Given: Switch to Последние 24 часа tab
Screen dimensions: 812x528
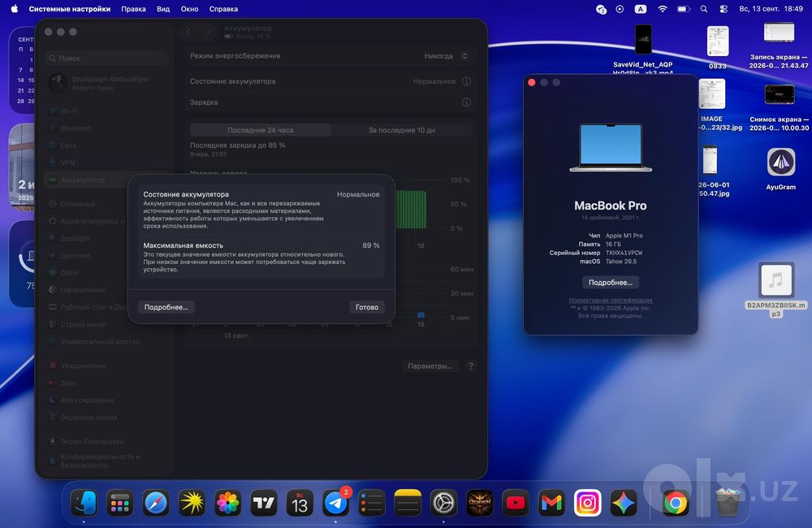Looking at the screenshot, I should (x=261, y=130).
